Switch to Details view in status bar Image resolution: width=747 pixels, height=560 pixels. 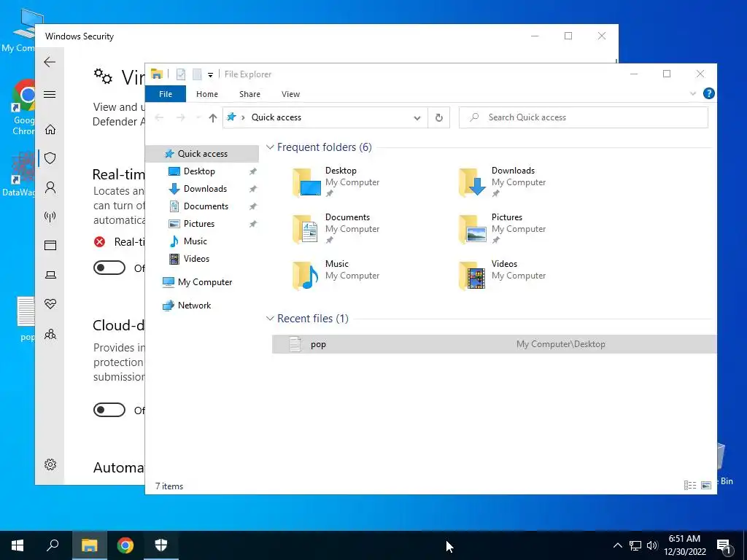click(690, 485)
